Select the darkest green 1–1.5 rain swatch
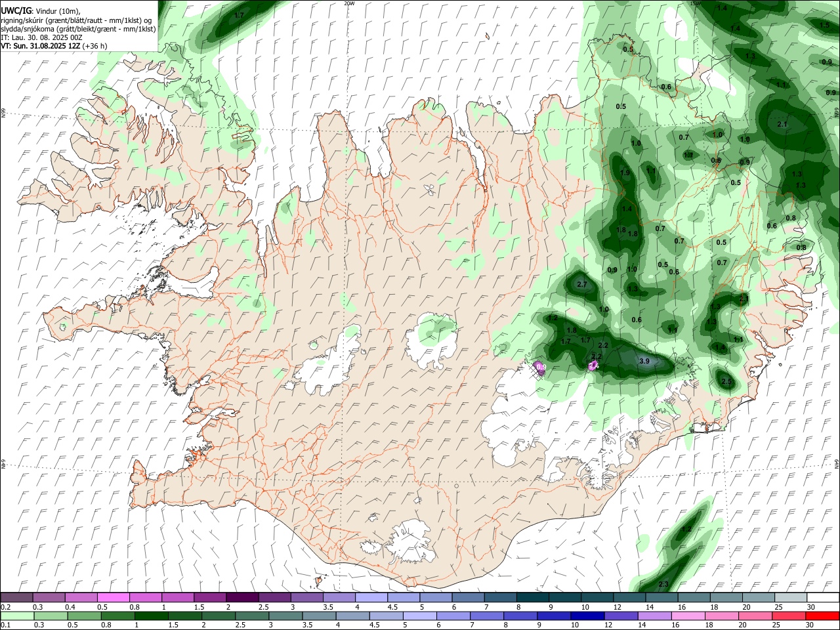The width and height of the screenshot is (840, 630). [151, 616]
